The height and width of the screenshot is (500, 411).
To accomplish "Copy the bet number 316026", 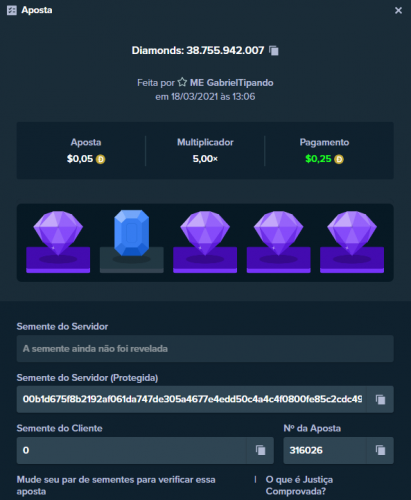I will [x=380, y=450].
